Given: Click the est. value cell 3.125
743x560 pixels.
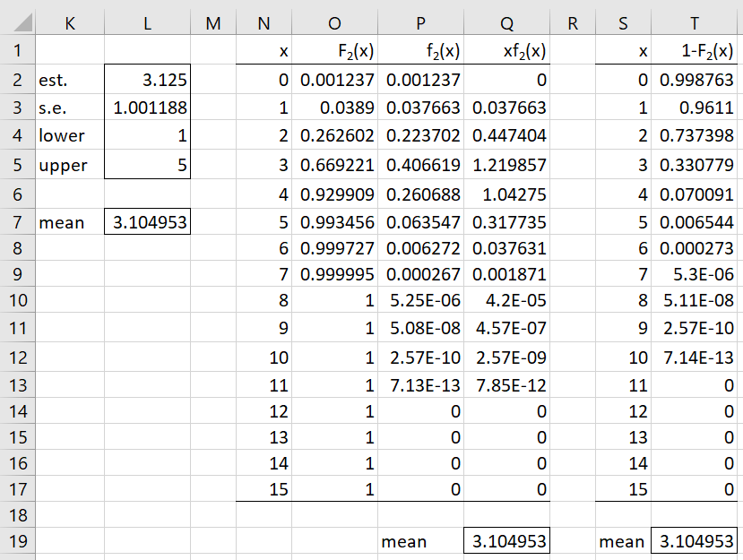Looking at the screenshot, I should pyautogui.click(x=147, y=79).
